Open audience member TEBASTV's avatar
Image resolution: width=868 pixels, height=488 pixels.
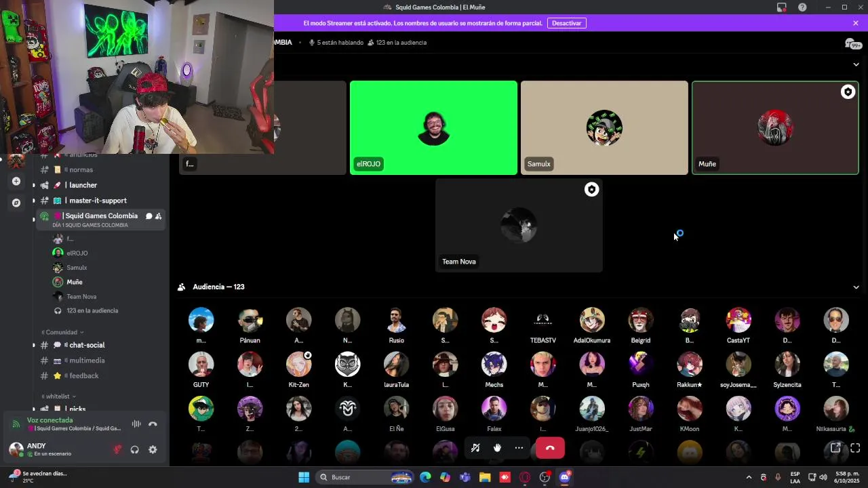coord(542,320)
